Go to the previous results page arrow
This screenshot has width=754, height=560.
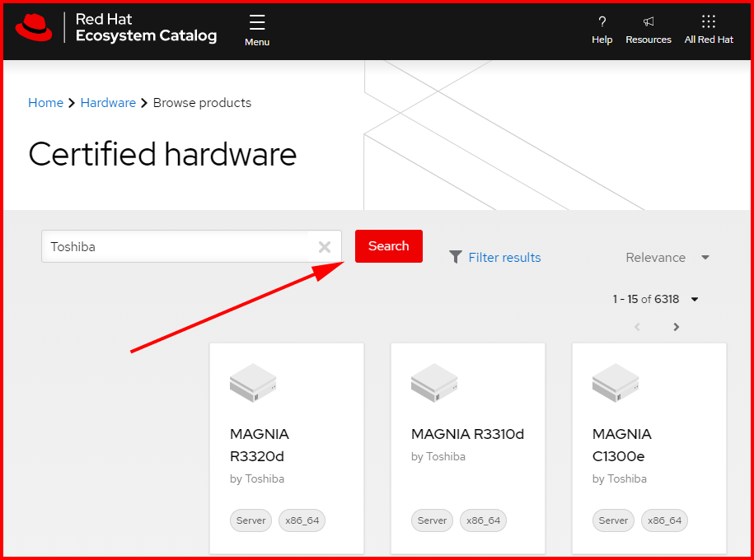[x=637, y=327]
